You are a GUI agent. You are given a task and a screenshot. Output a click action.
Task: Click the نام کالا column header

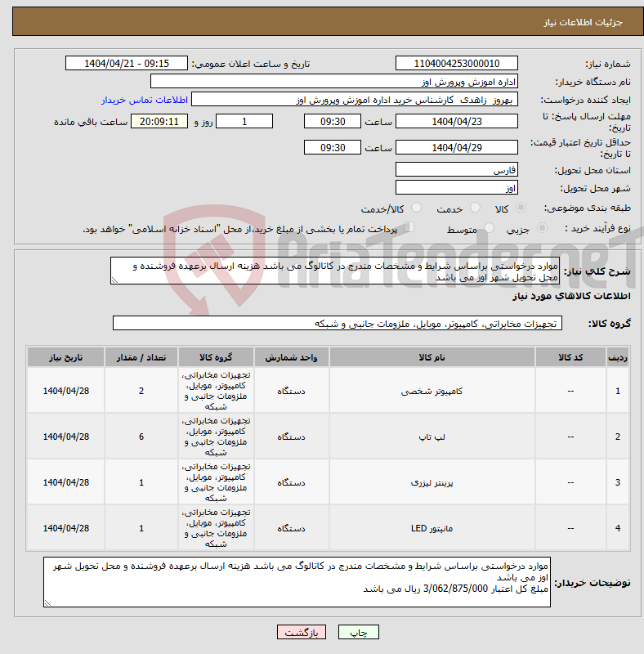coord(432,357)
